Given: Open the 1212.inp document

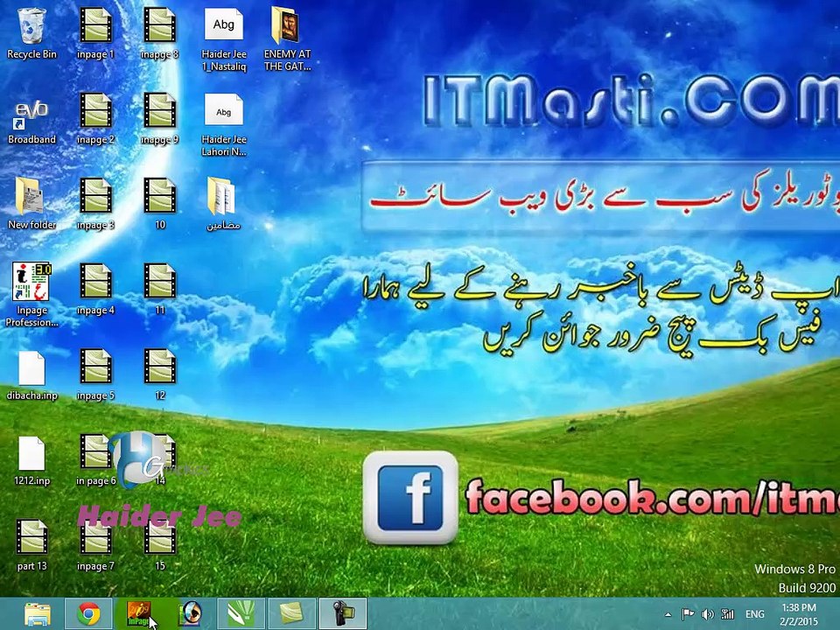Looking at the screenshot, I should pyautogui.click(x=31, y=461).
